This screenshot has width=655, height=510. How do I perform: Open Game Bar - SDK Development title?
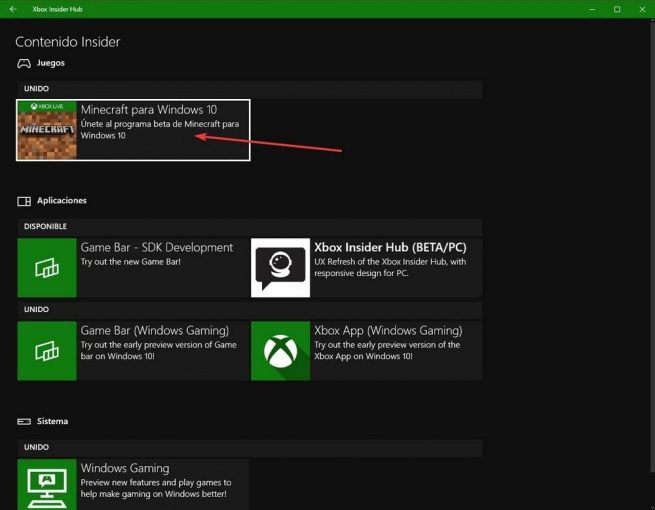coord(157,247)
